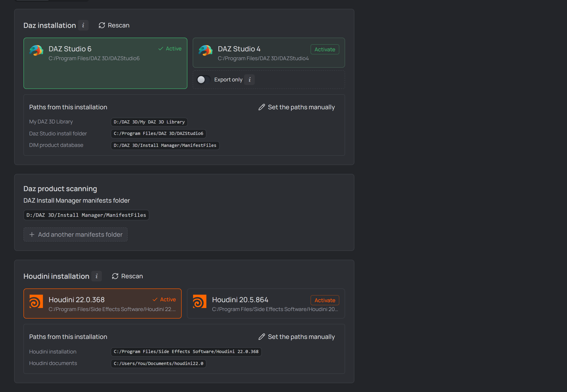The image size is (567, 392).
Task: Click the DAZ Studio 6 logo icon
Action: [36, 50]
